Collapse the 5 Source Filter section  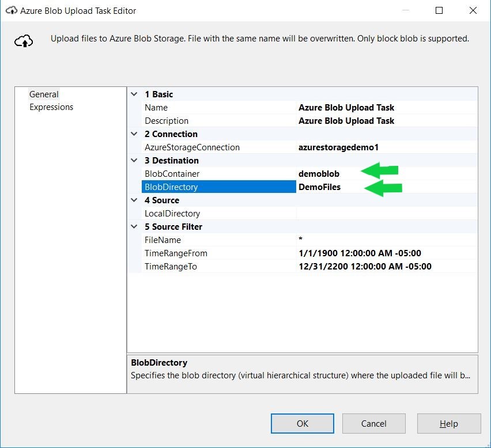(x=134, y=227)
